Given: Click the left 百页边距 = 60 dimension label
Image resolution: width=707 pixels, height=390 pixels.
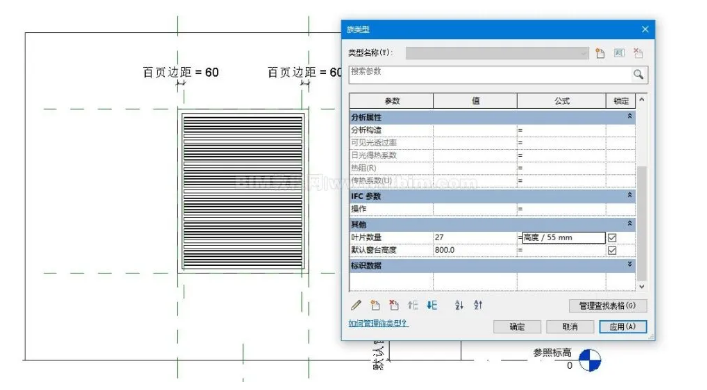Looking at the screenshot, I should pos(180,72).
